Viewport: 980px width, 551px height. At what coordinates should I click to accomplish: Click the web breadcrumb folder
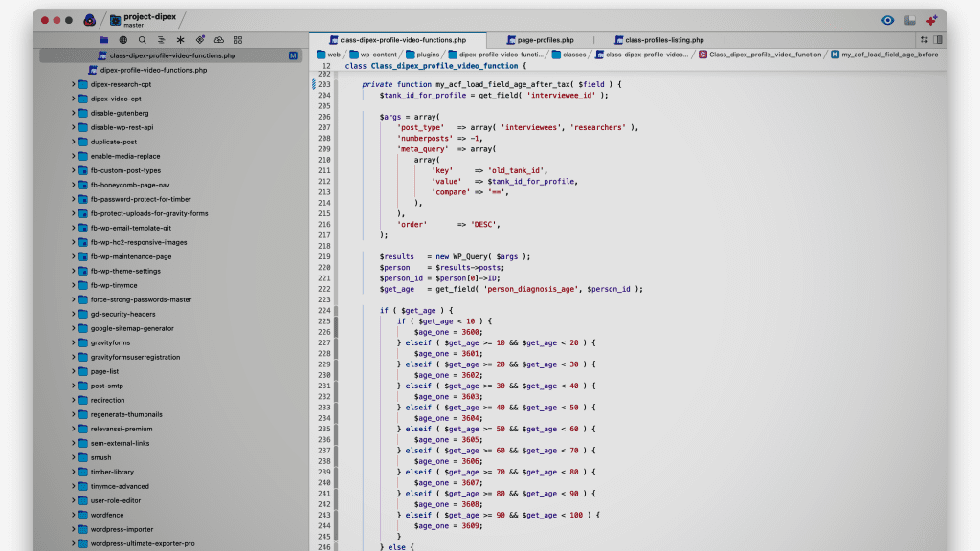point(329,55)
